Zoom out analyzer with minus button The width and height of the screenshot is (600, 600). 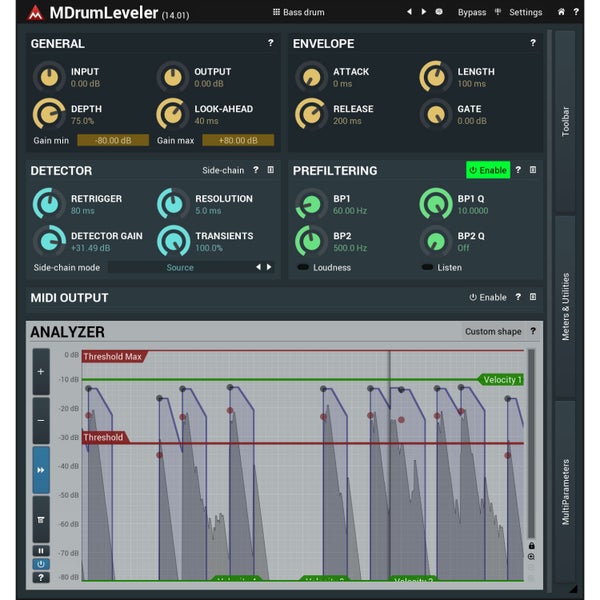(41, 421)
